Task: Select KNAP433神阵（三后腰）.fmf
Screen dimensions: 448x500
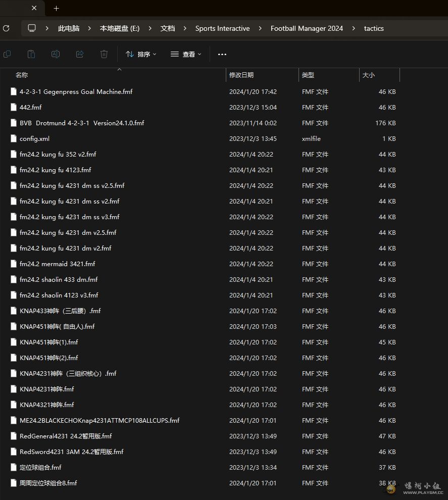Action: [60, 311]
